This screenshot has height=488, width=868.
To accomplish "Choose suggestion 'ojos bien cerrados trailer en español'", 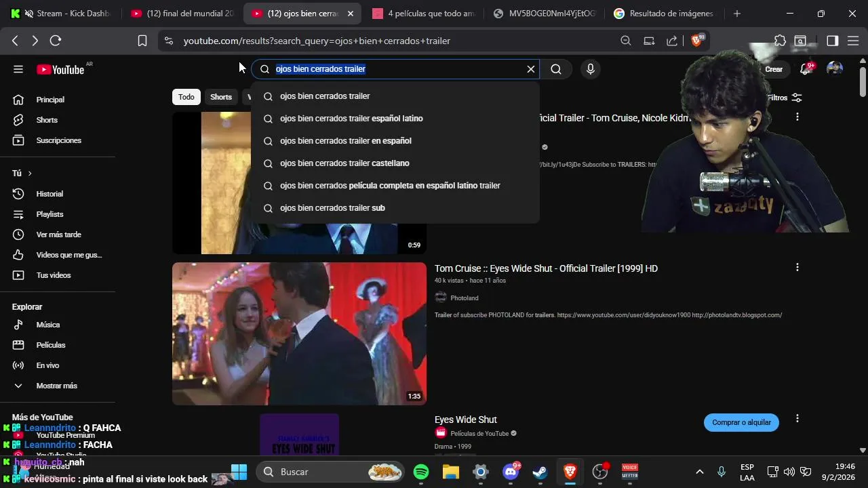I will (395, 141).
